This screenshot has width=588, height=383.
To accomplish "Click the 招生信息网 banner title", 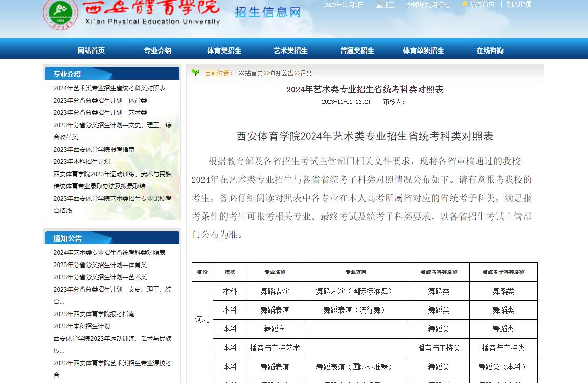I will coord(268,12).
